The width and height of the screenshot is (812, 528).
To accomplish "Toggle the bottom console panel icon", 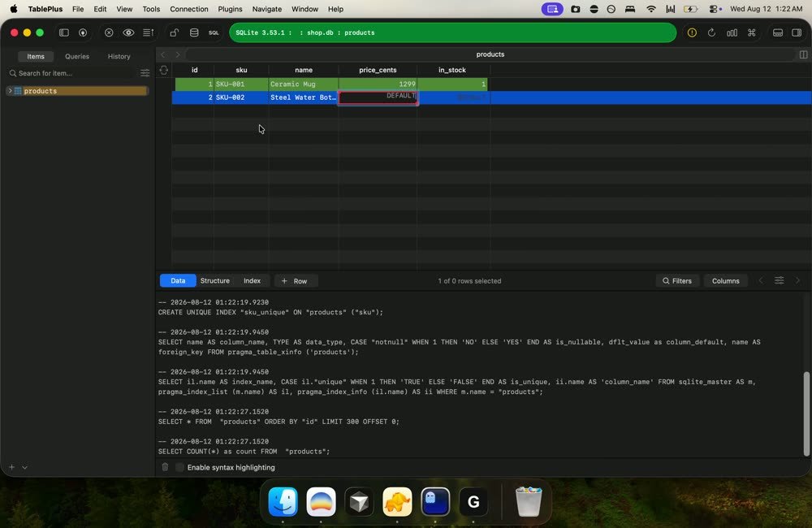I will point(778,32).
